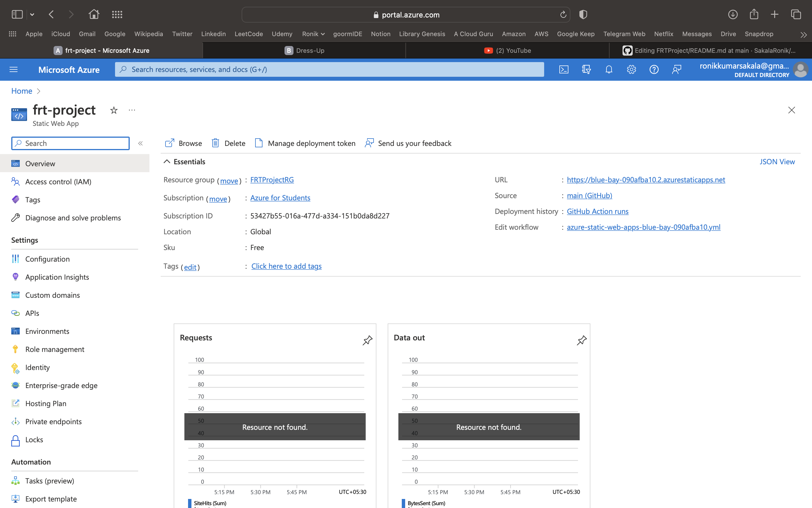This screenshot has height=508, width=812.
Task: Open Configuration settings
Action: 74,259
